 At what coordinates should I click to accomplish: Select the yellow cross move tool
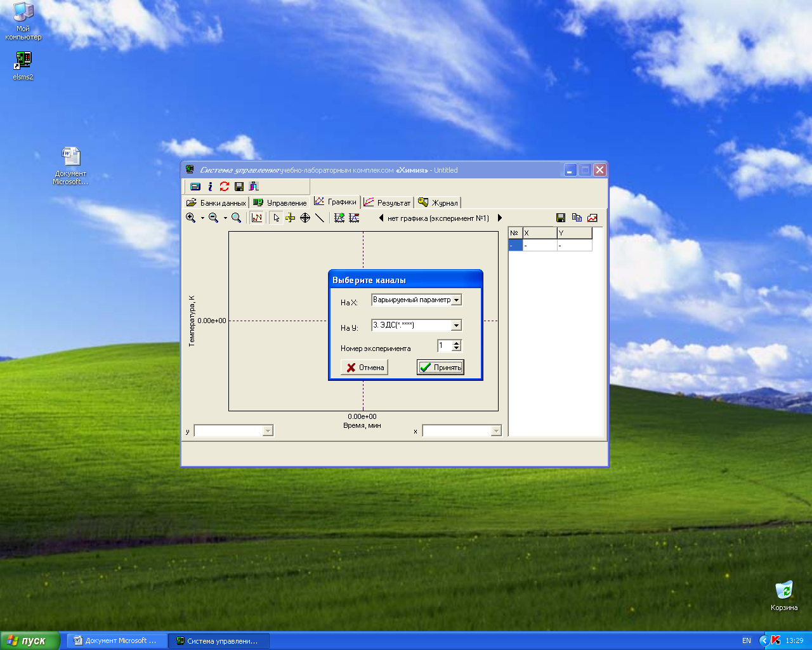click(291, 218)
